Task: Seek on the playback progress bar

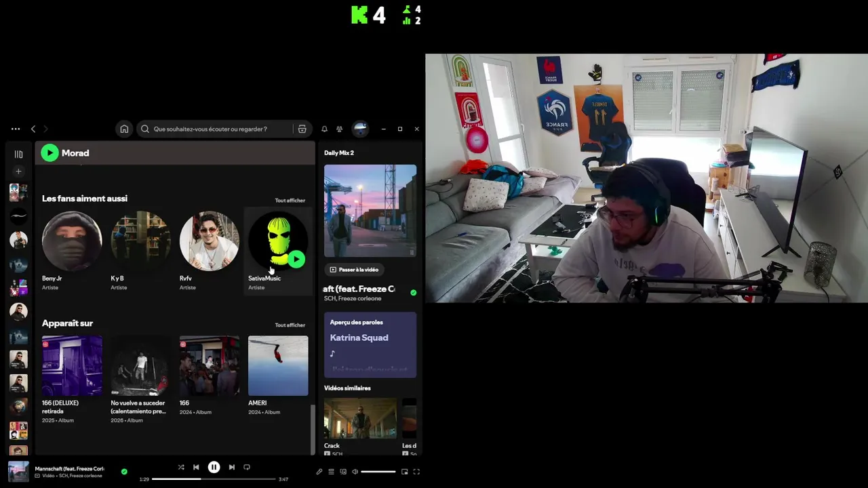Action: [x=214, y=479]
